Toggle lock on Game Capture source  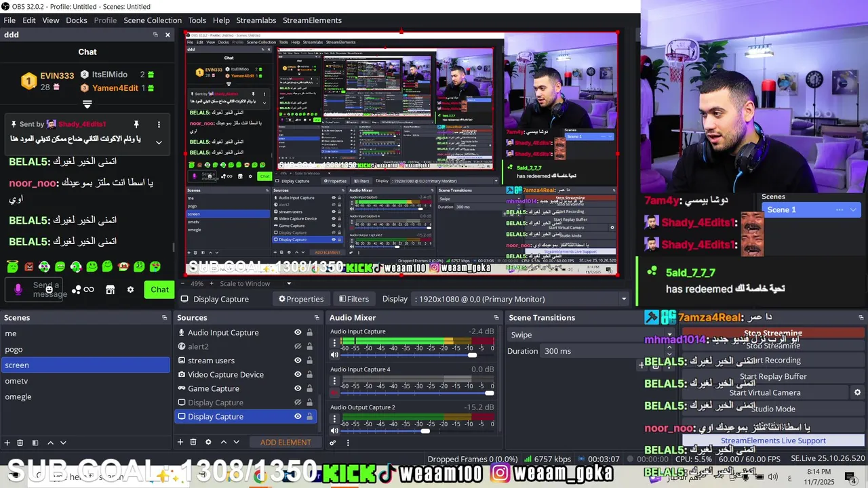(x=310, y=388)
